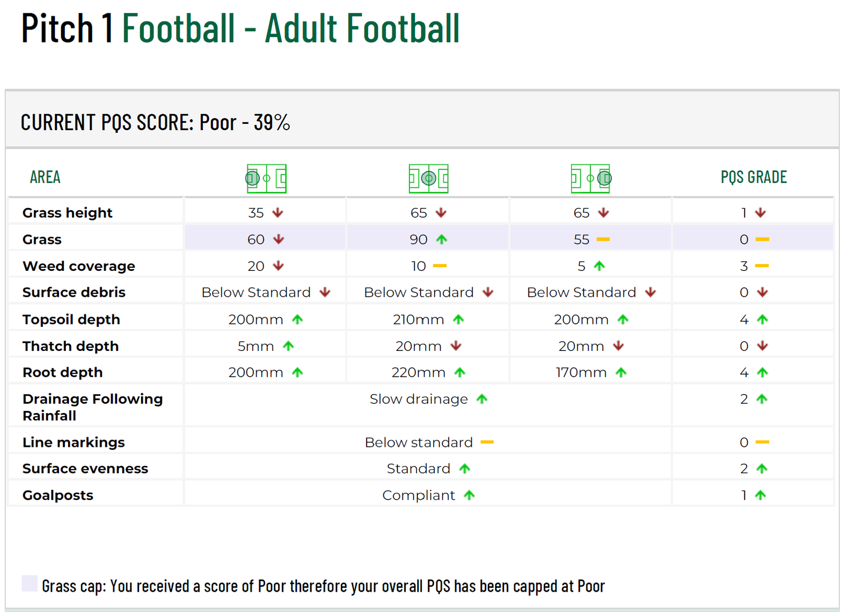
Task: Click the Surface debris row label
Action: point(74,292)
